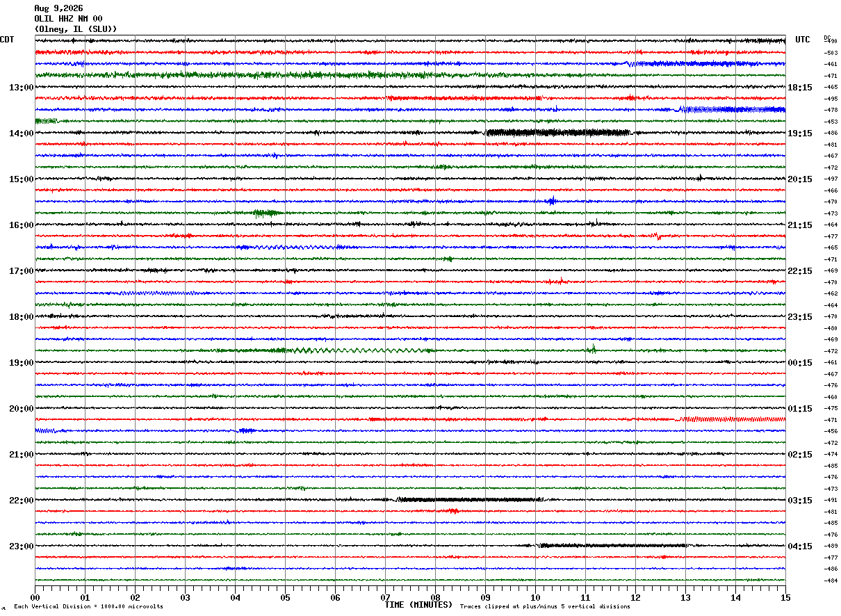Click the traces clipped footnote text
This screenshot has height=616, width=841.
point(545,607)
